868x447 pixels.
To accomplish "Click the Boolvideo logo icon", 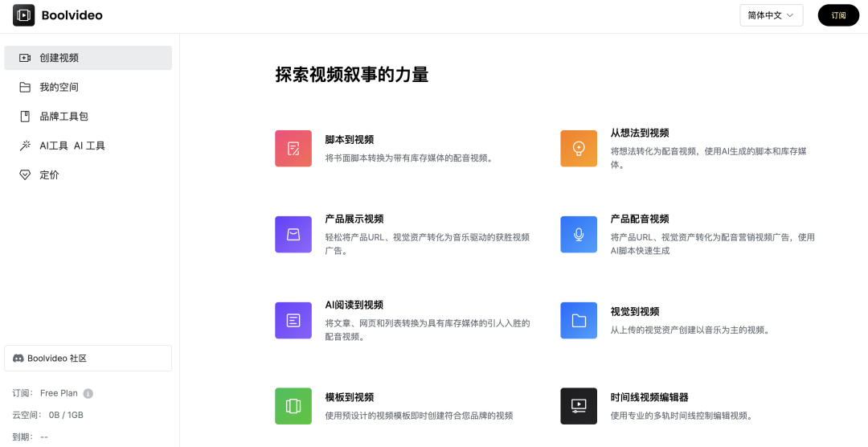I will click(x=23, y=15).
